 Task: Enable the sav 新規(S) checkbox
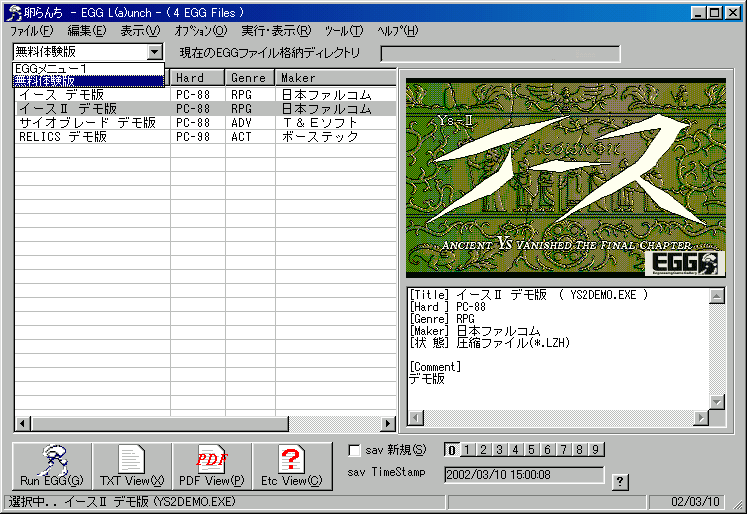[x=354, y=450]
